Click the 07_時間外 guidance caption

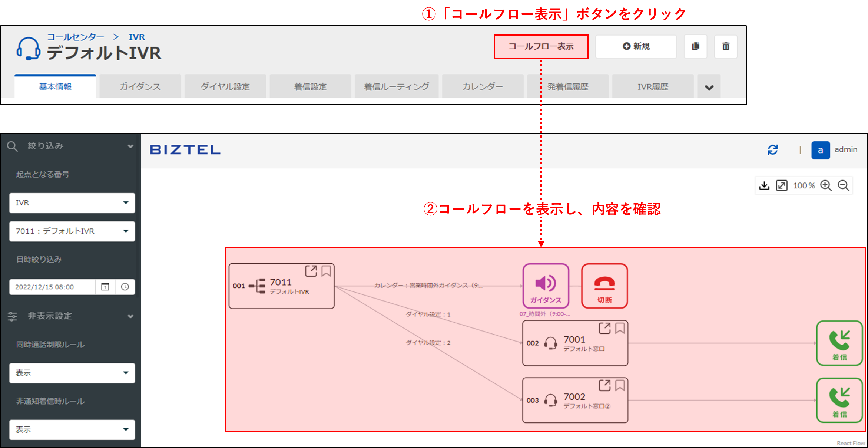click(544, 314)
